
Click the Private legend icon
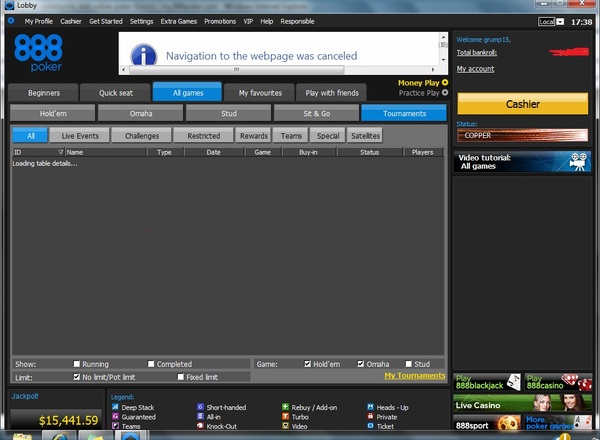370,416
